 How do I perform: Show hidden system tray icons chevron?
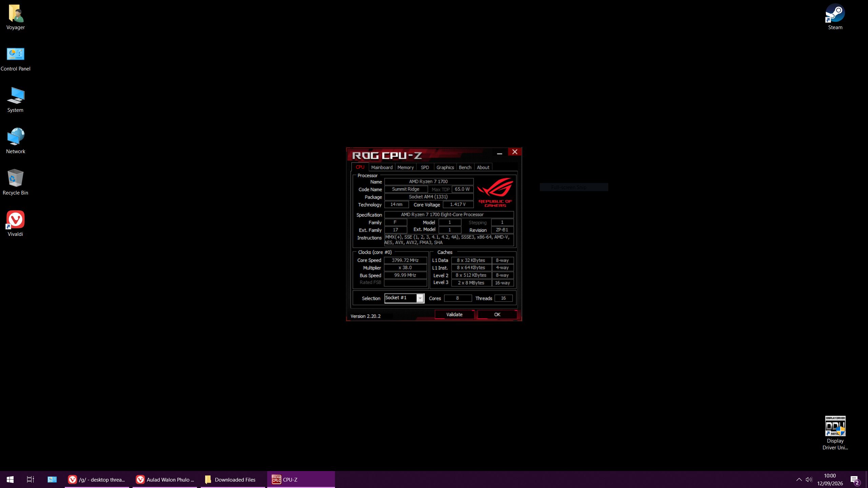tap(799, 480)
